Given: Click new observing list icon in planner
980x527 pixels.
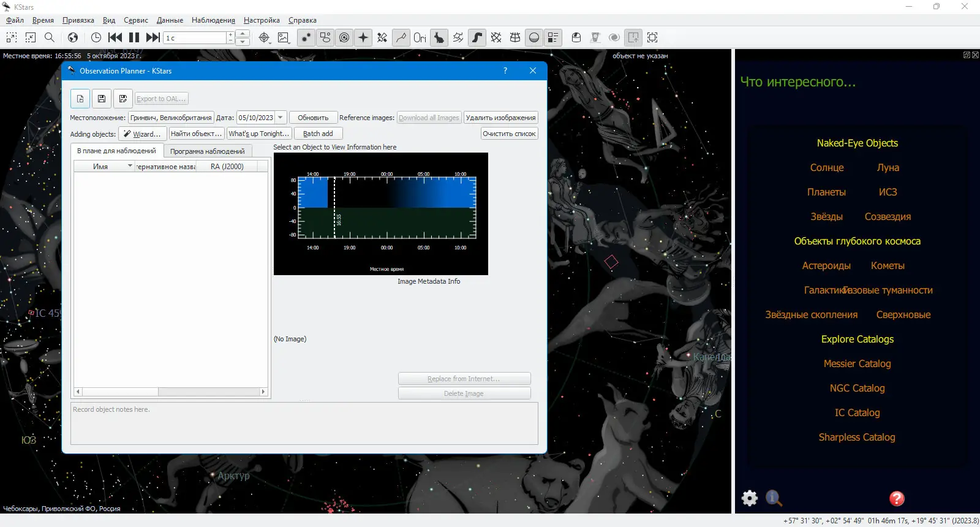Looking at the screenshot, I should click(x=80, y=99).
